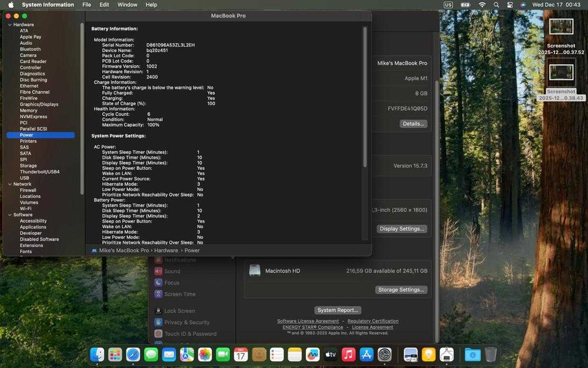Open the Apple menu
The width and height of the screenshot is (588, 368).
[11, 5]
